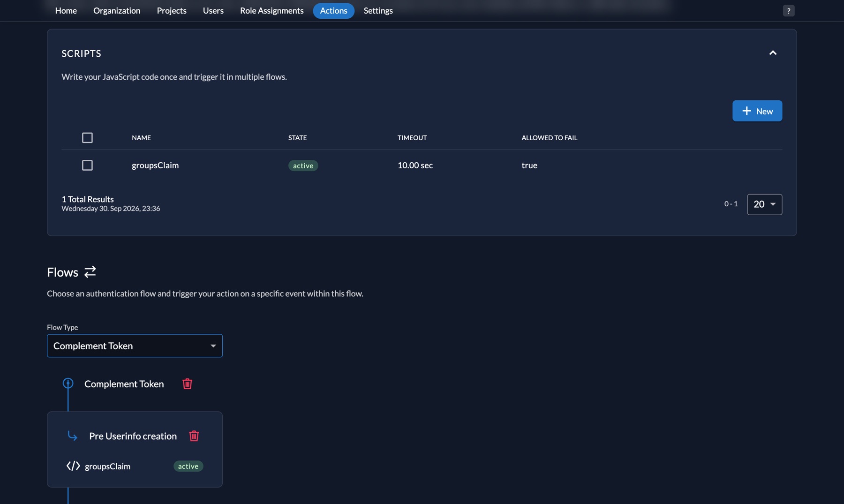
Task: Open the Flow Type dropdown
Action: point(135,346)
